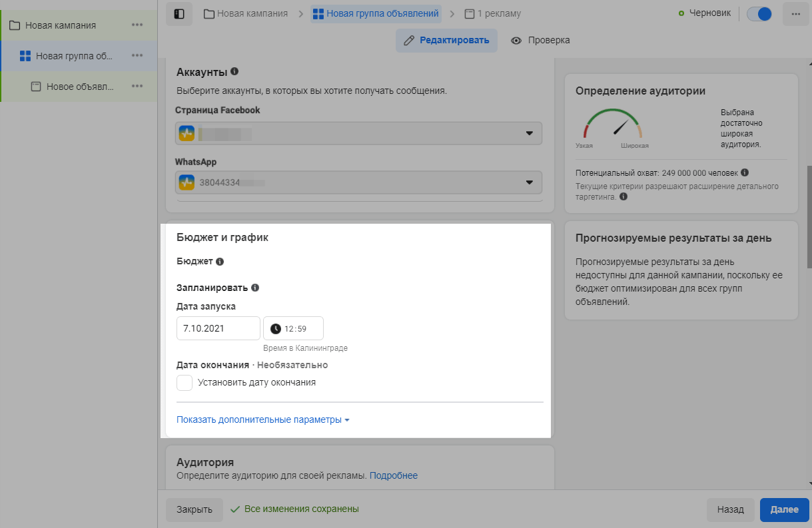Click info icon beside Запланировать label

tap(255, 288)
